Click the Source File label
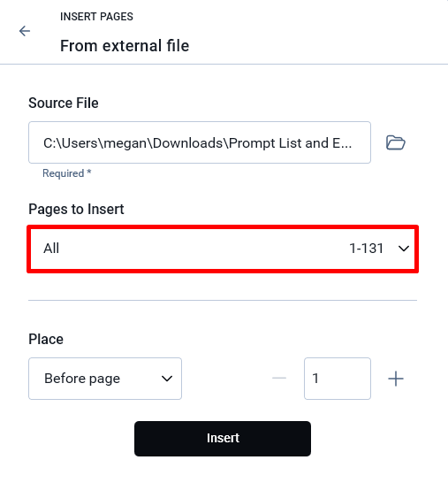This screenshot has width=448, height=483. coord(64,103)
